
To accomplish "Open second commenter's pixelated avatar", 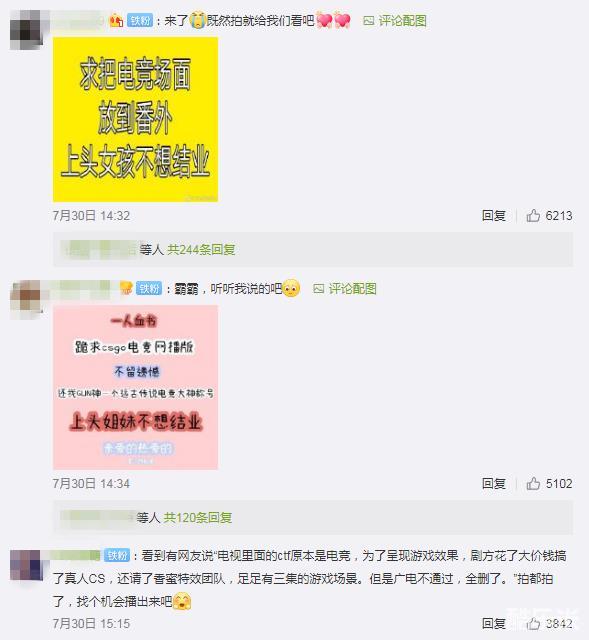I will click(x=26, y=299).
